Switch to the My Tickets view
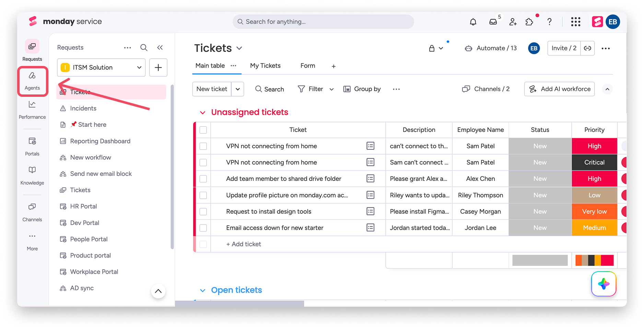This screenshot has width=644, height=329. point(265,66)
